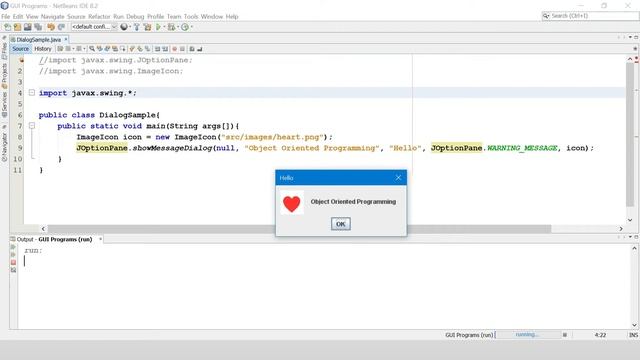This screenshot has width=640, height=360.
Task: Click the running progress bar in the status bar
Action: [527, 335]
